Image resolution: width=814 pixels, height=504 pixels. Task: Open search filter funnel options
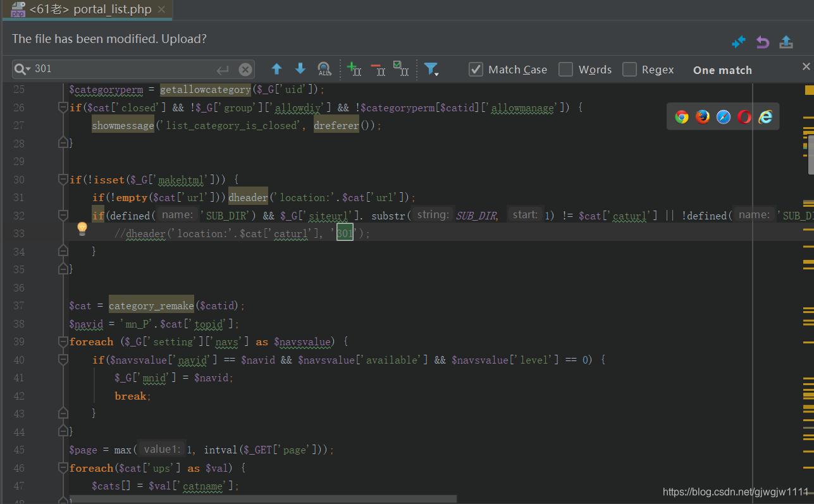431,69
